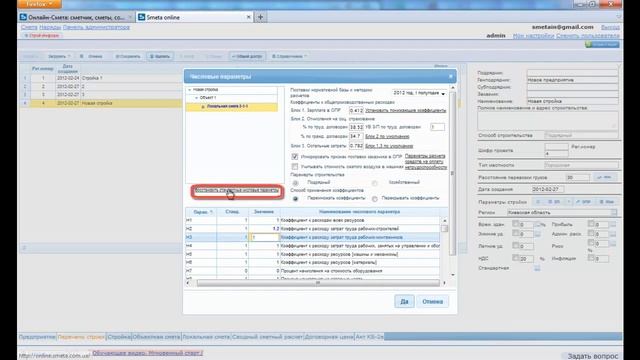Select the H7 Процент начисления на оборудование row

313,271
